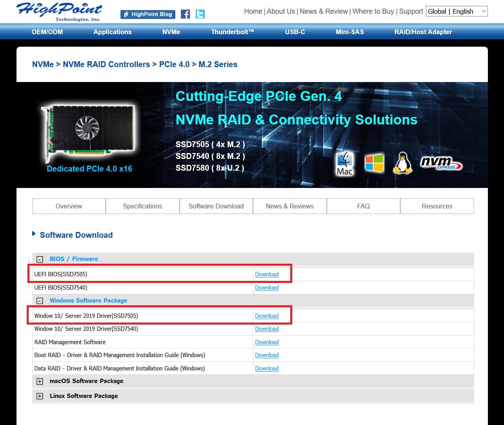Open the USB-C menu
This screenshot has width=504, height=425.
coord(295,32)
